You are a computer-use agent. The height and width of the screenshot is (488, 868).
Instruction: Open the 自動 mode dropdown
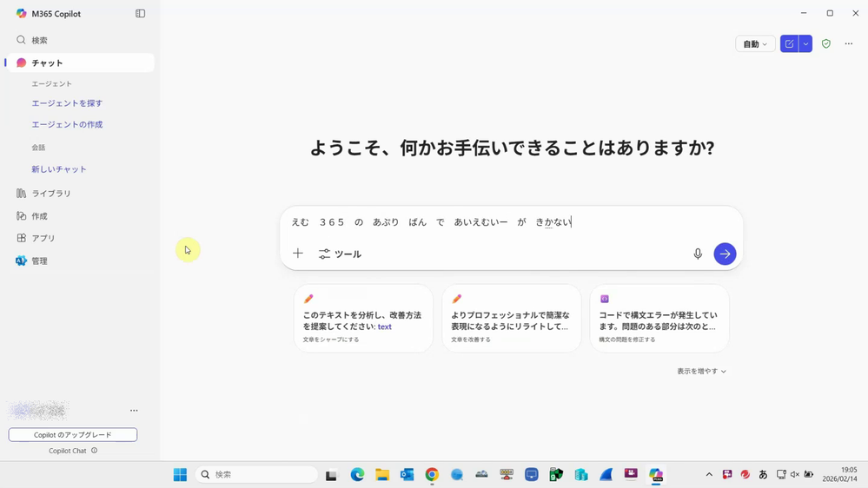[755, 43]
